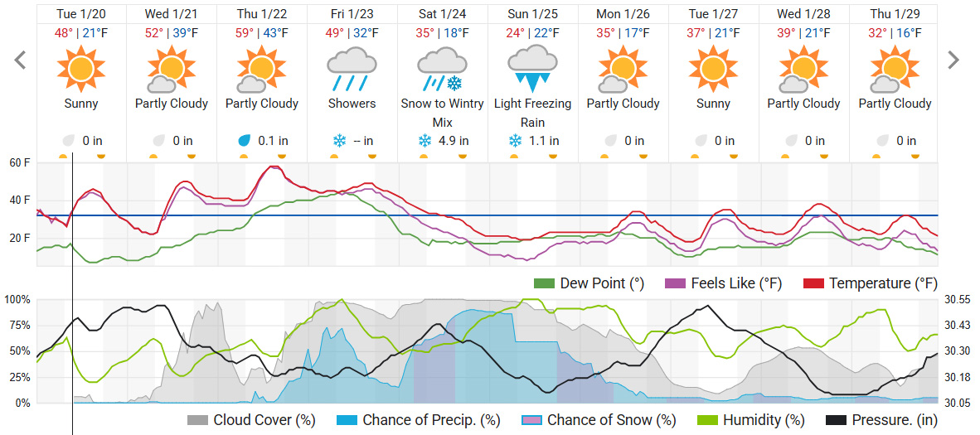Click the sun icon for Tue 1/27
This screenshot has height=435, width=980.
[x=713, y=69]
